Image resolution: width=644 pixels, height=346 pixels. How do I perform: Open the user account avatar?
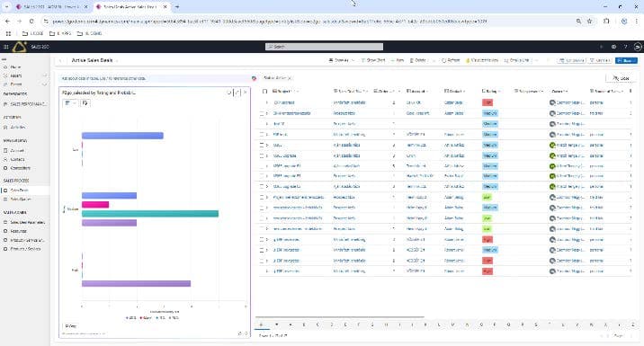[638, 47]
